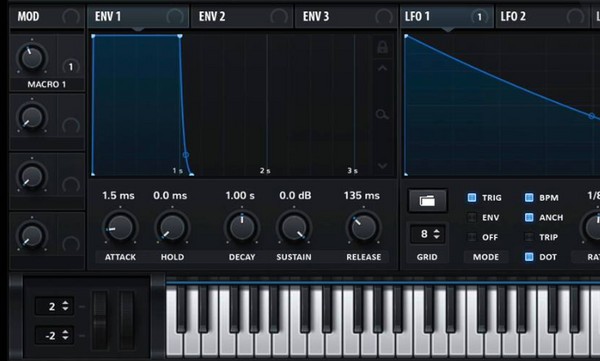Click the envelope scroll up chevron
This screenshot has width=600, height=361.
382,69
